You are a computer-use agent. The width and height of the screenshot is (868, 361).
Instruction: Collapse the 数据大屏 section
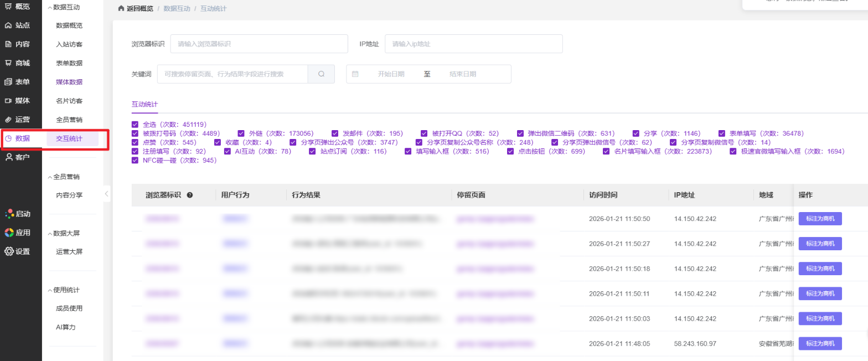[x=50, y=233]
